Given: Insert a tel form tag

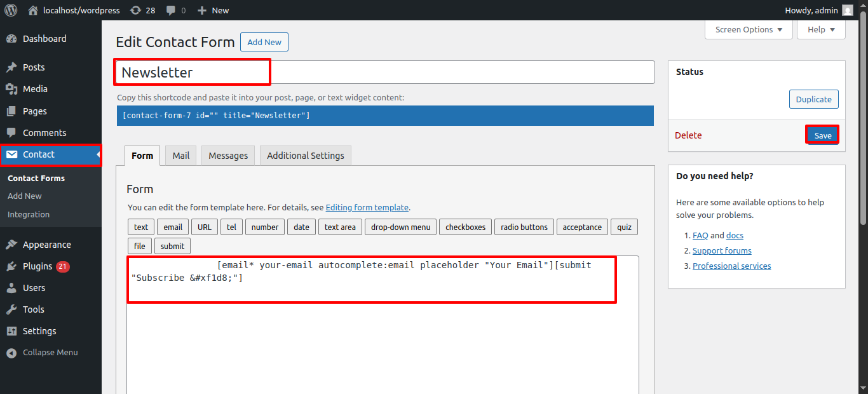Looking at the screenshot, I should (x=232, y=227).
